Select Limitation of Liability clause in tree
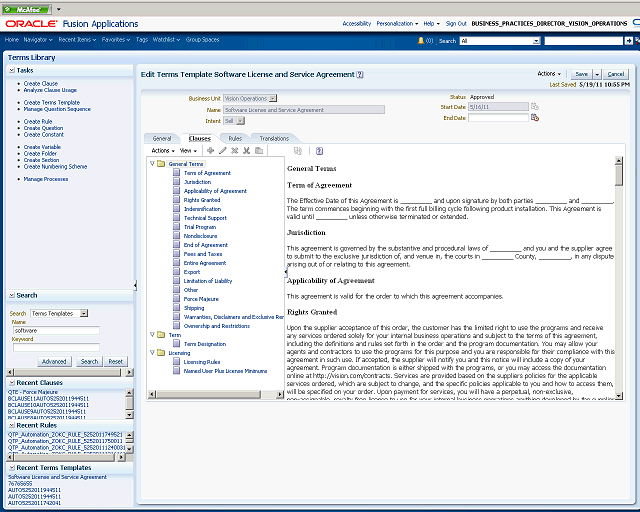The image size is (640, 512). [208, 281]
